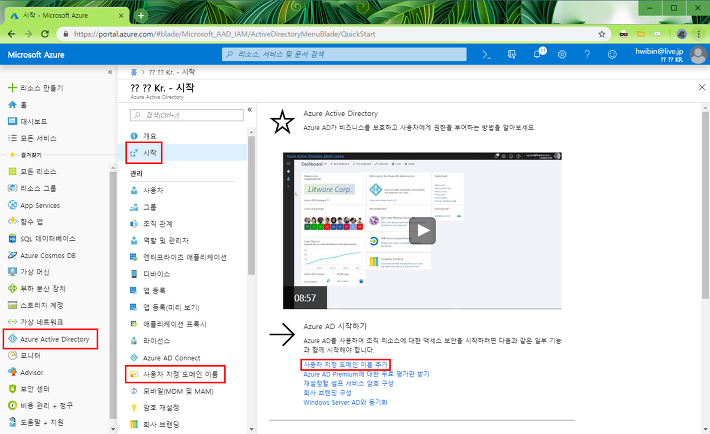Click the Azure resource search box
The width and height of the screenshot is (710, 434).
tap(344, 54)
